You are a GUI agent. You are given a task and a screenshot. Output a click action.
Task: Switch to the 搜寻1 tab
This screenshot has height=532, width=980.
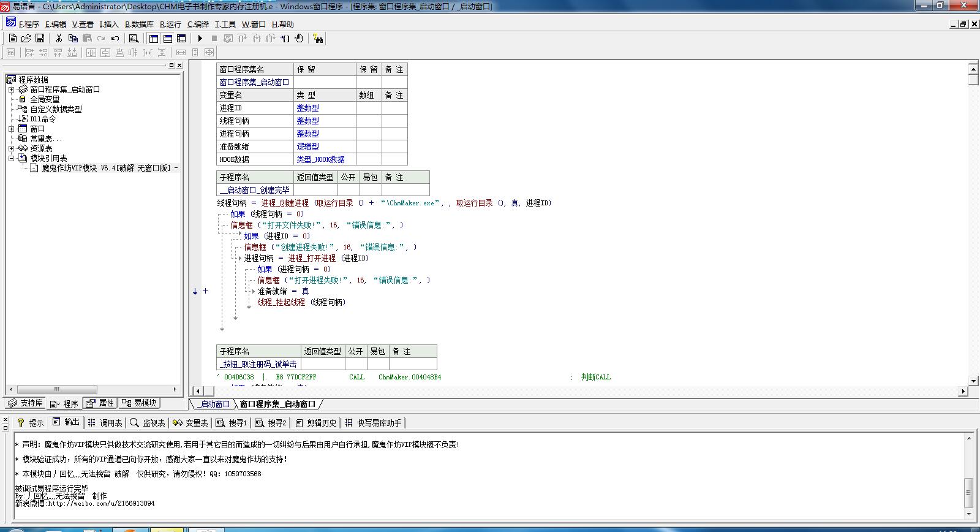tap(232, 423)
